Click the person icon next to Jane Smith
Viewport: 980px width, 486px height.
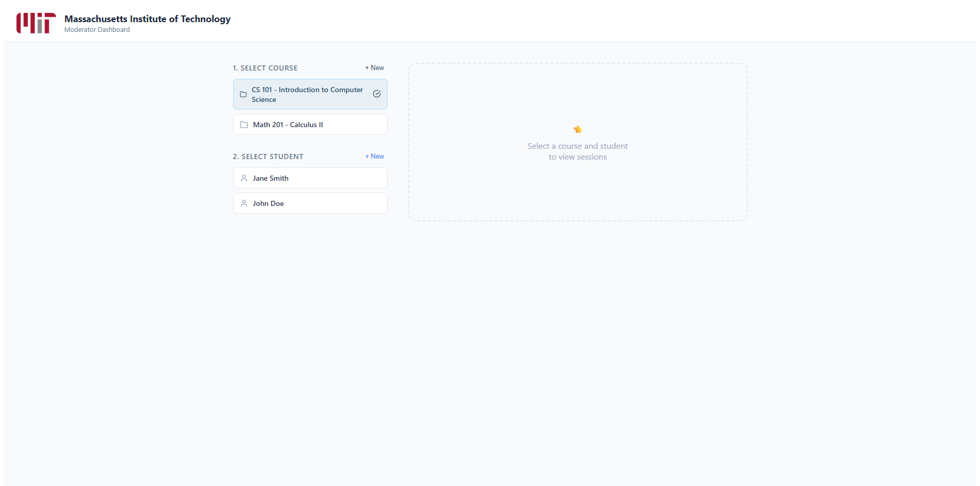point(243,178)
